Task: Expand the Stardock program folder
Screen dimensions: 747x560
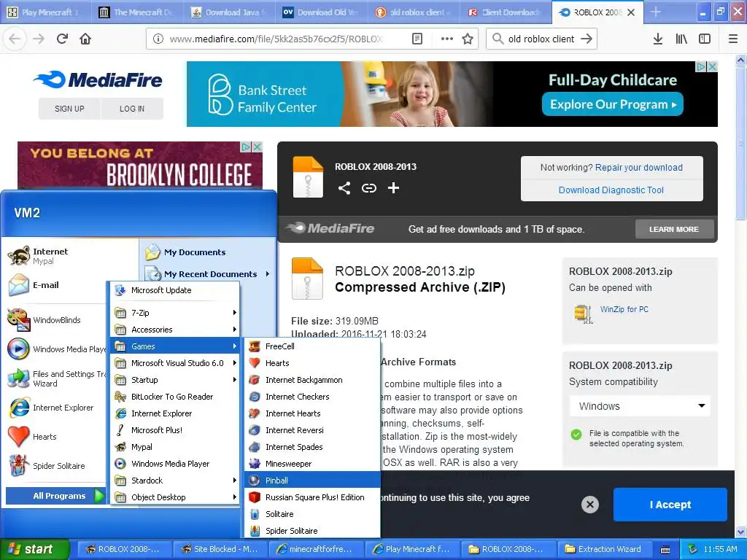Action: 175,481
